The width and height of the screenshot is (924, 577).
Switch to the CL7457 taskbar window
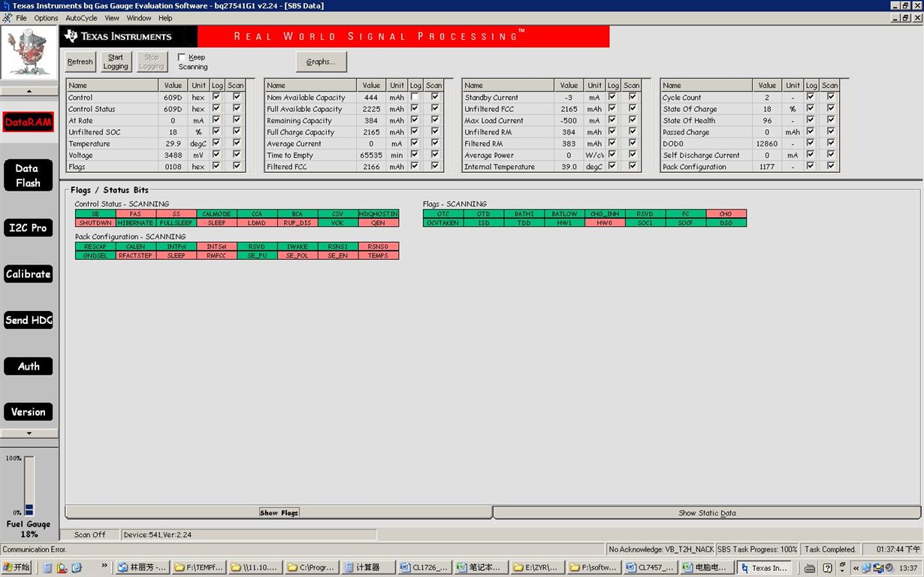pos(650,568)
